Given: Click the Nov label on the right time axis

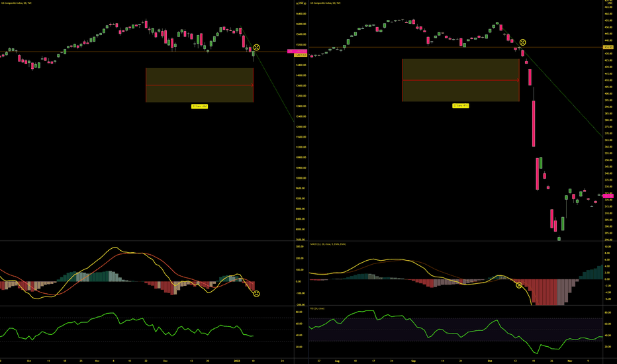Looking at the screenshot, I should (570, 361).
